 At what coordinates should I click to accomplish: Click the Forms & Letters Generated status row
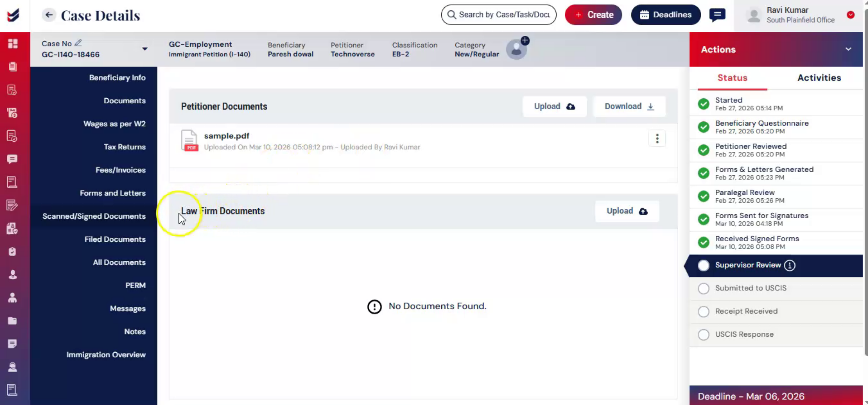(776, 173)
